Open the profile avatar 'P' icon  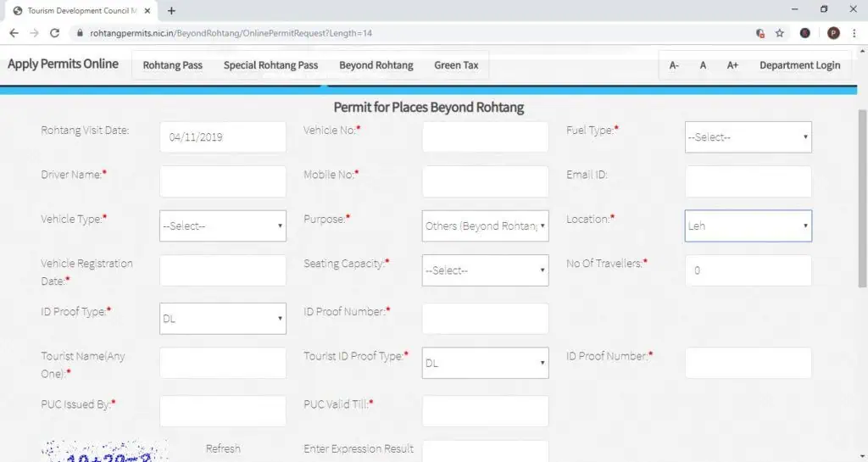[x=833, y=33]
